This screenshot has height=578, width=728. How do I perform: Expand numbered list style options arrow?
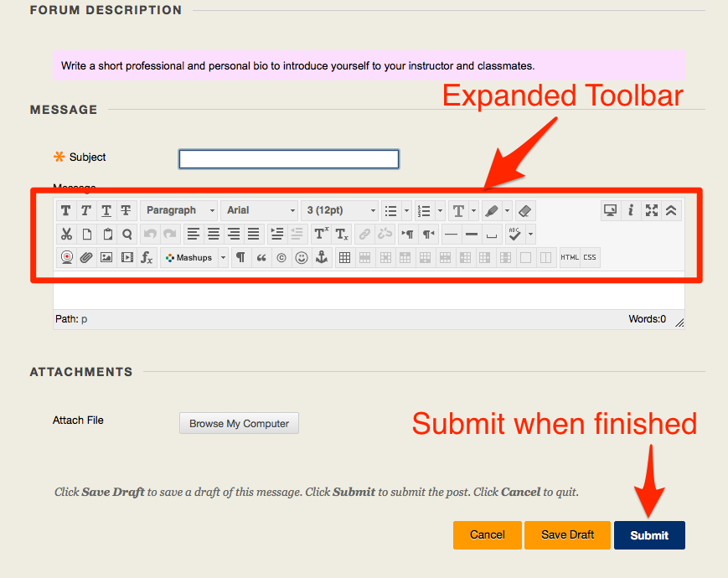[x=440, y=211]
